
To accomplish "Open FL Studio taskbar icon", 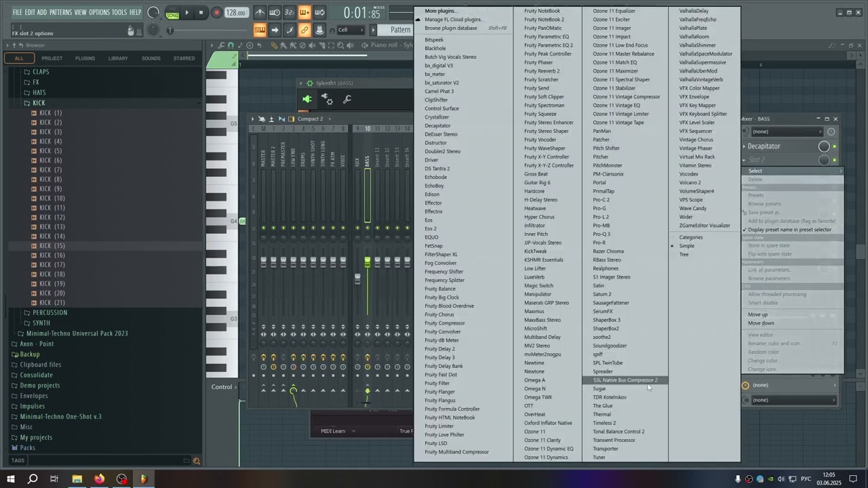I will tap(144, 479).
